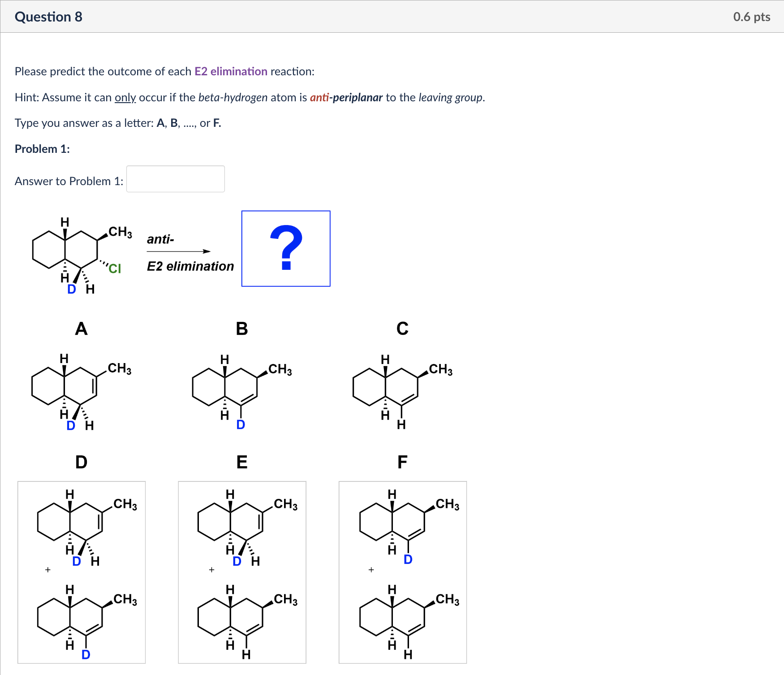Select answer option D boxed product pair
The width and height of the screenshot is (784, 675).
pyautogui.click(x=81, y=571)
